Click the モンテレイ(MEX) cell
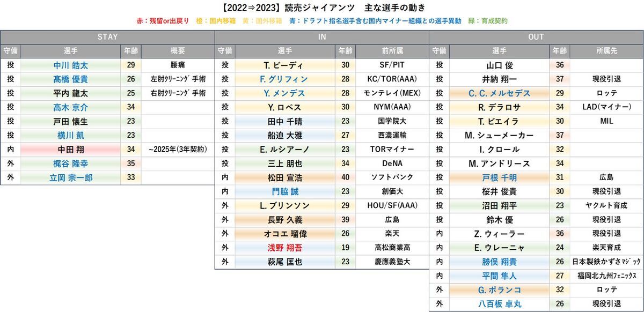The image size is (644, 312). coord(391,93)
